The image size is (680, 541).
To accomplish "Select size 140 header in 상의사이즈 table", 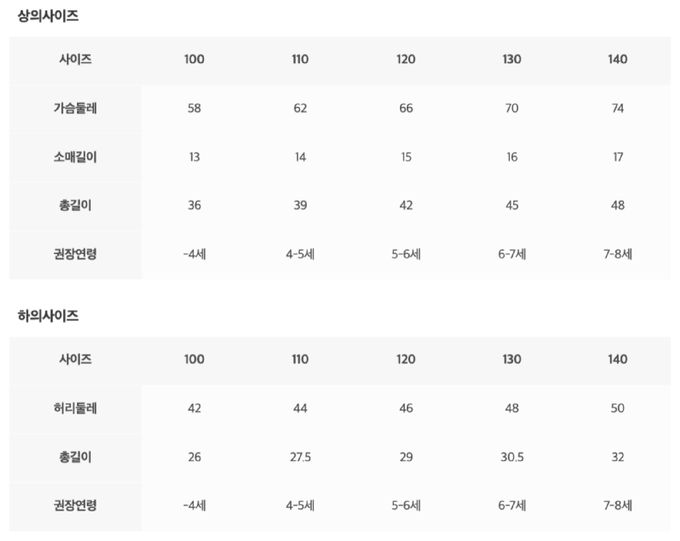I will [x=618, y=60].
